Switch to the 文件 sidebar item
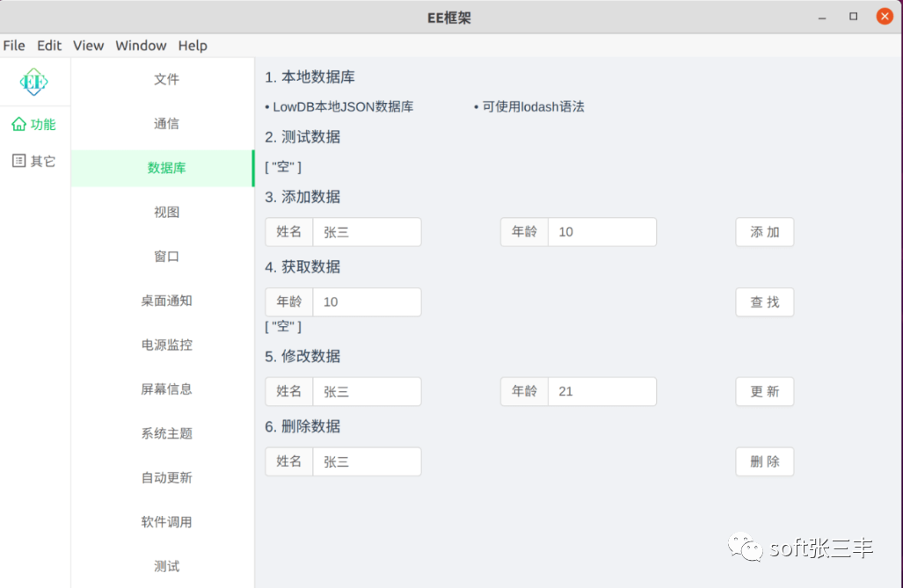This screenshot has height=588, width=903. click(166, 80)
